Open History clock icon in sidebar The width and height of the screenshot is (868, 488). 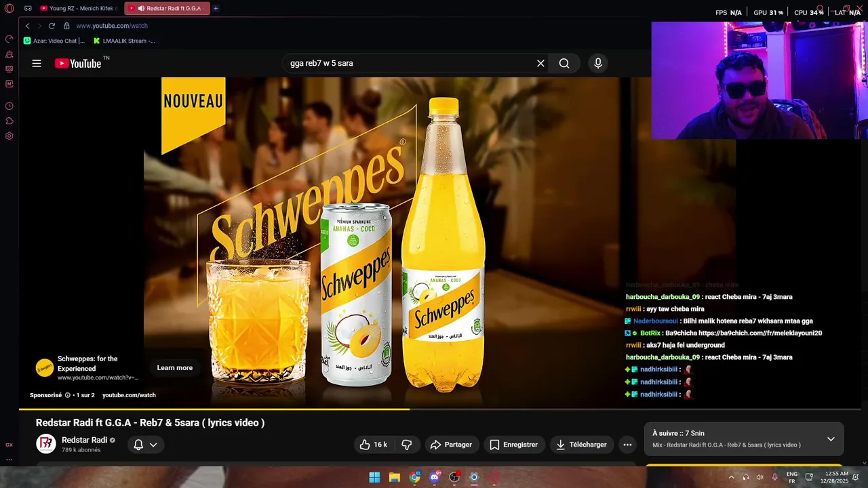click(x=9, y=106)
